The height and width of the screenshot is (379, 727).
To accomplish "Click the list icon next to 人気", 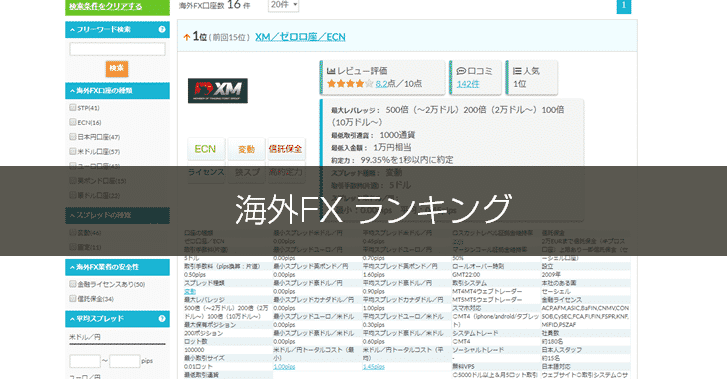I will 517,71.
